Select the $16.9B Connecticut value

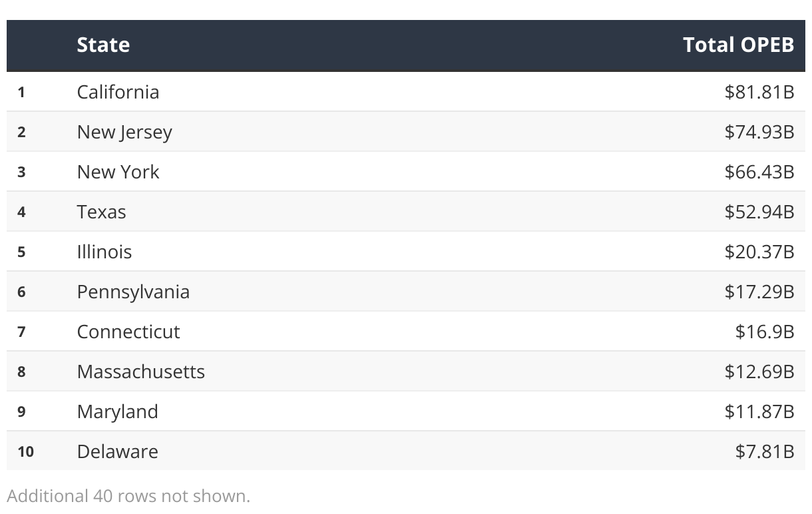(765, 332)
